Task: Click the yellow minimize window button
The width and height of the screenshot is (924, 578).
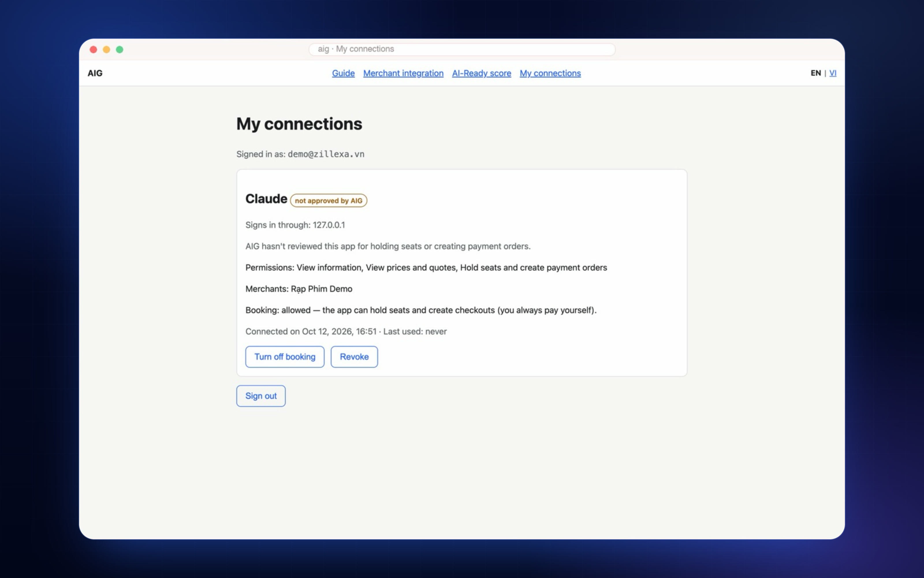Action: pyautogui.click(x=107, y=49)
